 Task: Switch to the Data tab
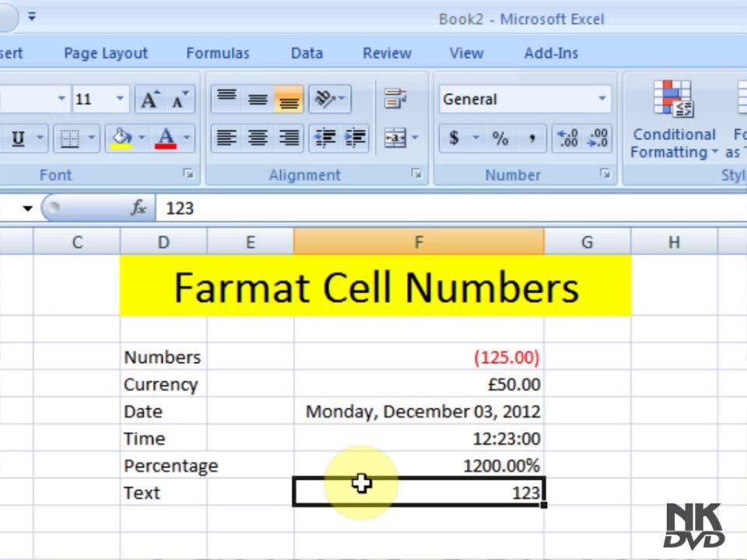[x=307, y=53]
